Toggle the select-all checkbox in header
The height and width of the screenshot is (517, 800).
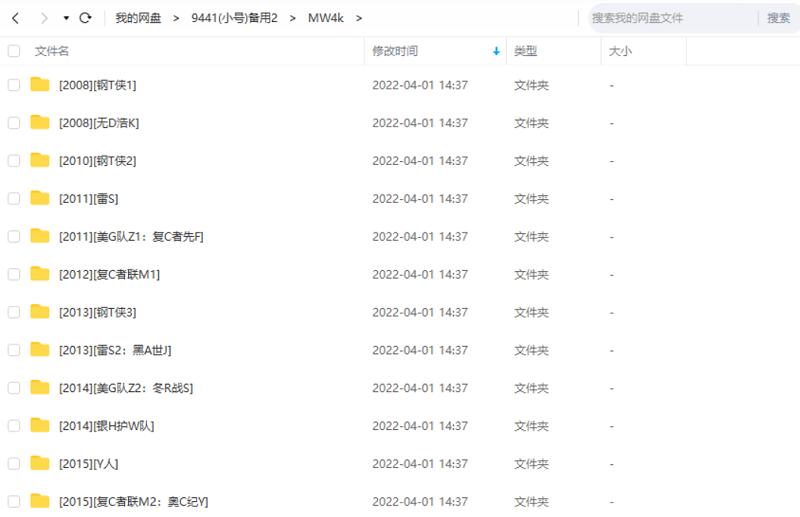pos(14,51)
